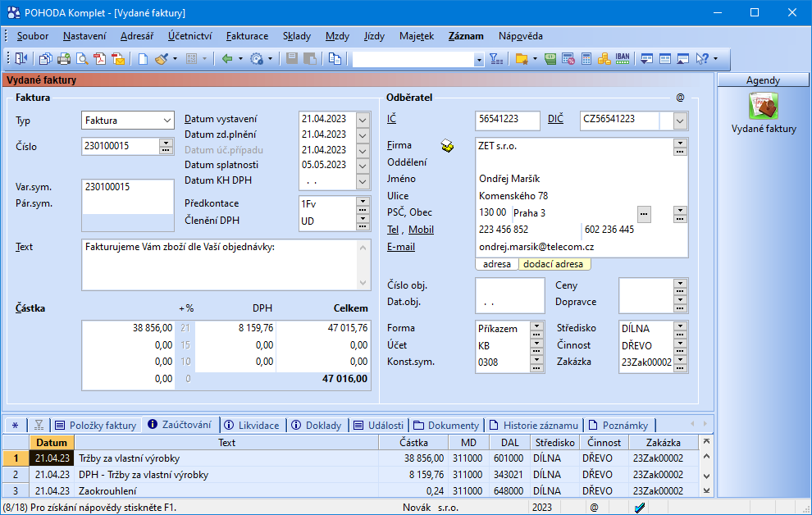Screen dimensions: 812x515
Task: Click into the Var.sym. field
Action: click(128, 187)
